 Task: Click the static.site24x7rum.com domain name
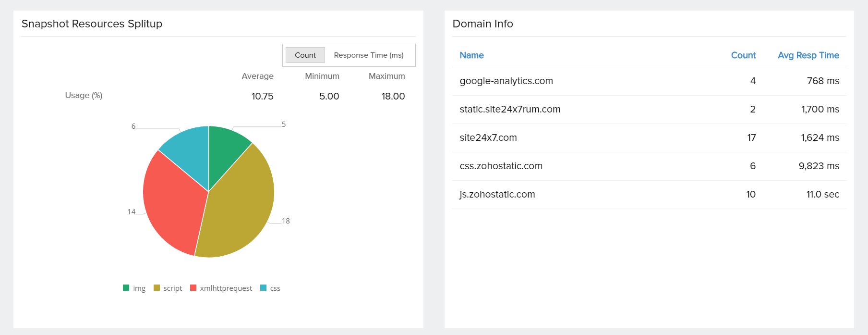(510, 110)
